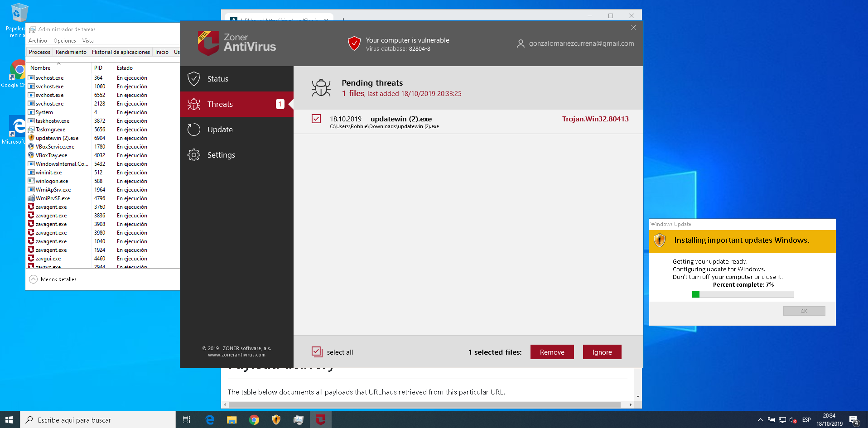
Task: Select the zavgui.exe process icon
Action: tap(31, 258)
